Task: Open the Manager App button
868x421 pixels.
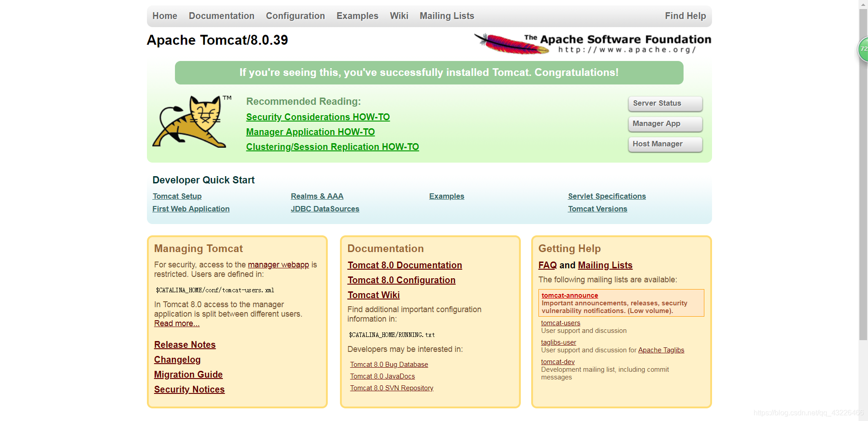Action: pyautogui.click(x=665, y=124)
